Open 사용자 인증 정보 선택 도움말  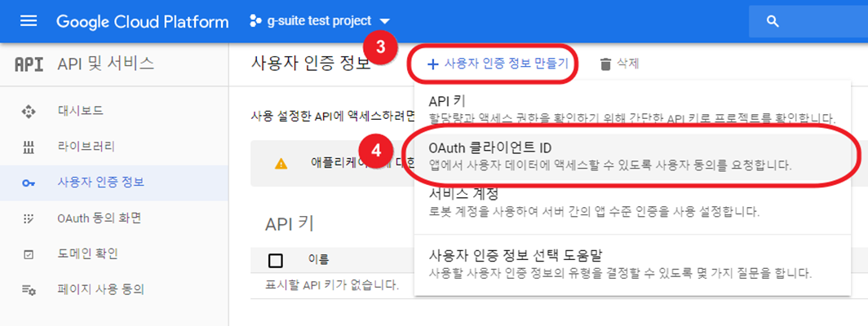[633, 264]
